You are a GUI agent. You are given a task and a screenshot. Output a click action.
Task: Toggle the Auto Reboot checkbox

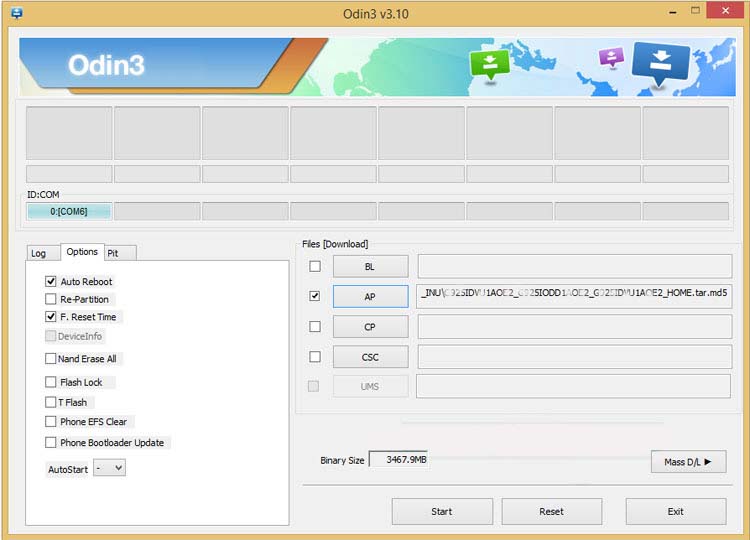click(x=51, y=281)
